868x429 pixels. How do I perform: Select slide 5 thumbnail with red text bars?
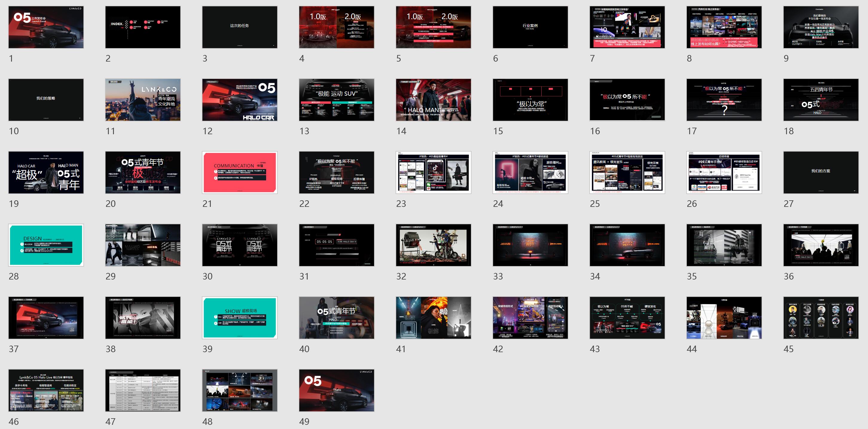(433, 27)
